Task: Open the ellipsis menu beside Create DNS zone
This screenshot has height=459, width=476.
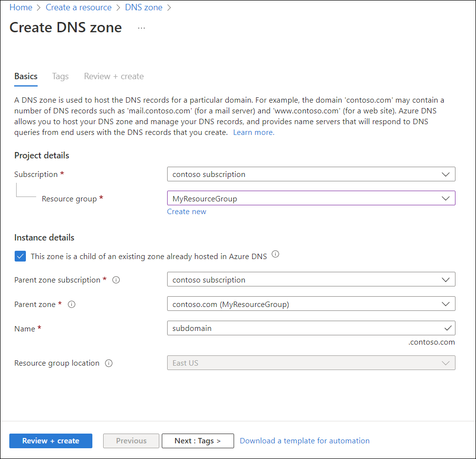Action: pos(141,28)
